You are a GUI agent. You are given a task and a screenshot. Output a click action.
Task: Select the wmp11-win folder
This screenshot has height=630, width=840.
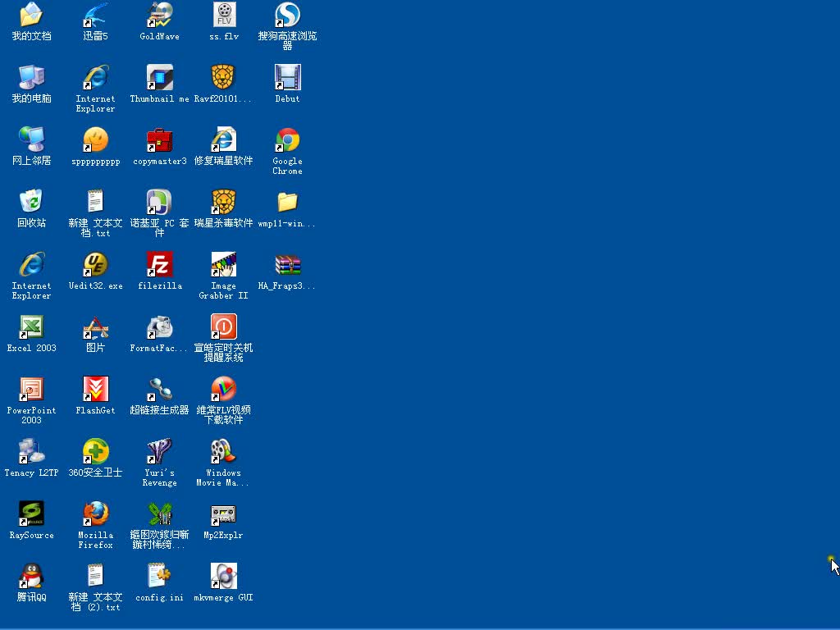[x=287, y=203]
